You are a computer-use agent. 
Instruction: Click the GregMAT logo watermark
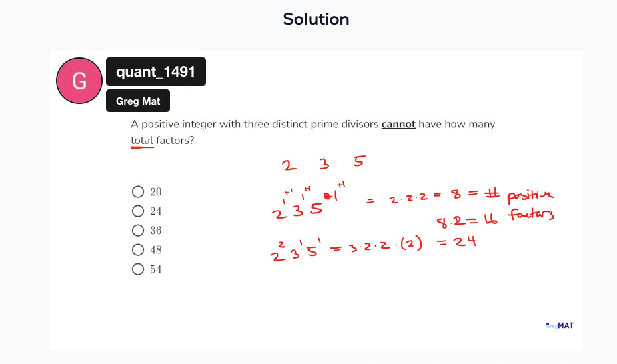[559, 325]
